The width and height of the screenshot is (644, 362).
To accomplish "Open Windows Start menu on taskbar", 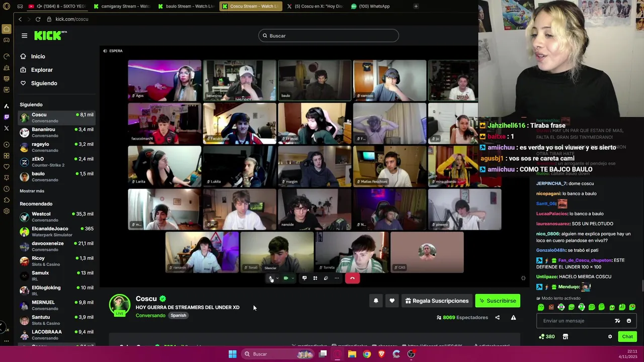I will coord(232,354).
